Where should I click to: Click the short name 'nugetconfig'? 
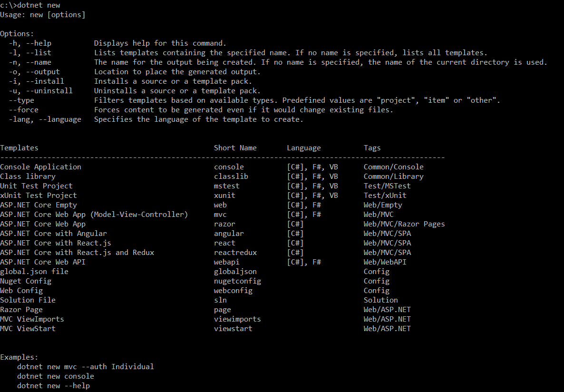click(x=237, y=281)
